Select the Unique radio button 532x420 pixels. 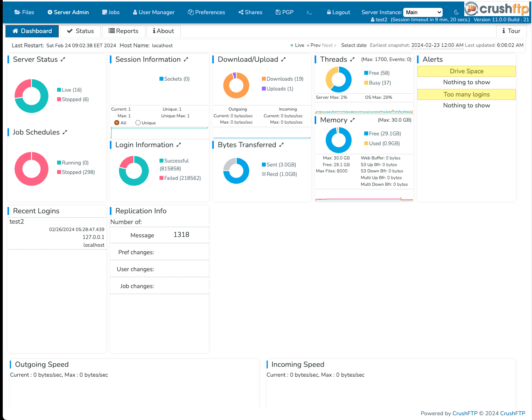pyautogui.click(x=138, y=123)
